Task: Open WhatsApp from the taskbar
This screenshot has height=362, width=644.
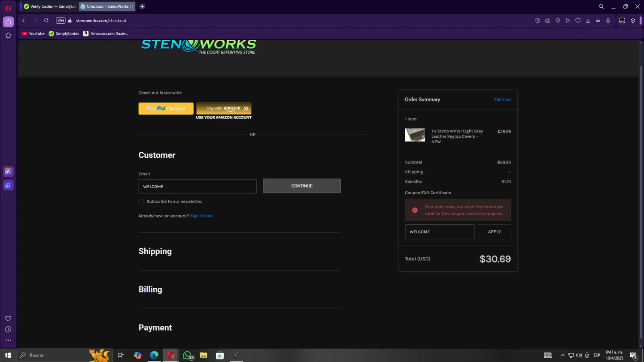Action: [x=187, y=355]
